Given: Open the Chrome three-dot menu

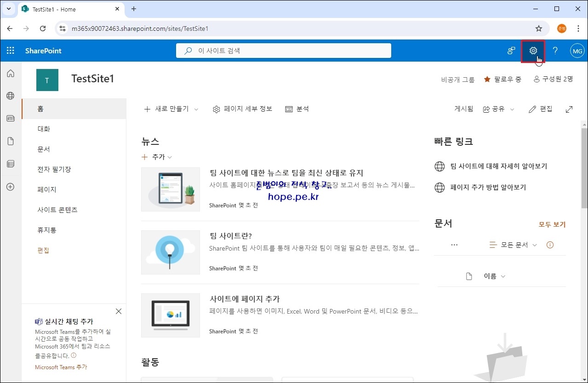Looking at the screenshot, I should [x=578, y=29].
